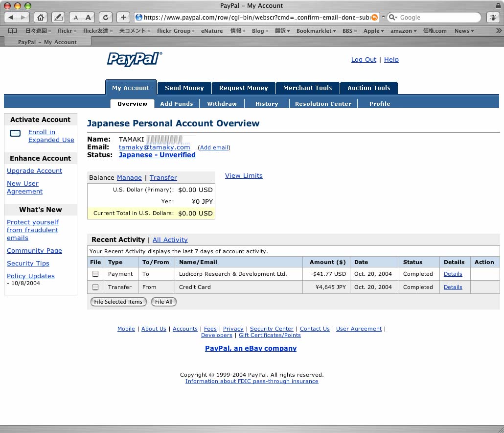Click in the Google search field
The image size is (504, 433).
click(435, 17)
